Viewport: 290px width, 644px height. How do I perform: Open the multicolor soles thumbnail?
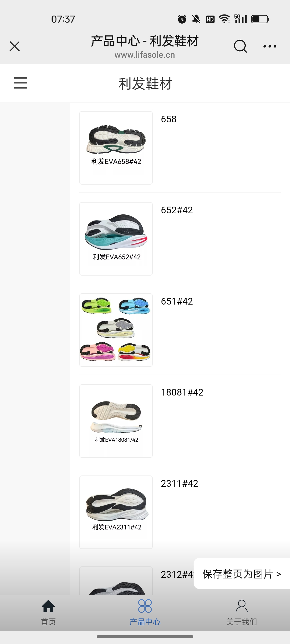tap(116, 330)
